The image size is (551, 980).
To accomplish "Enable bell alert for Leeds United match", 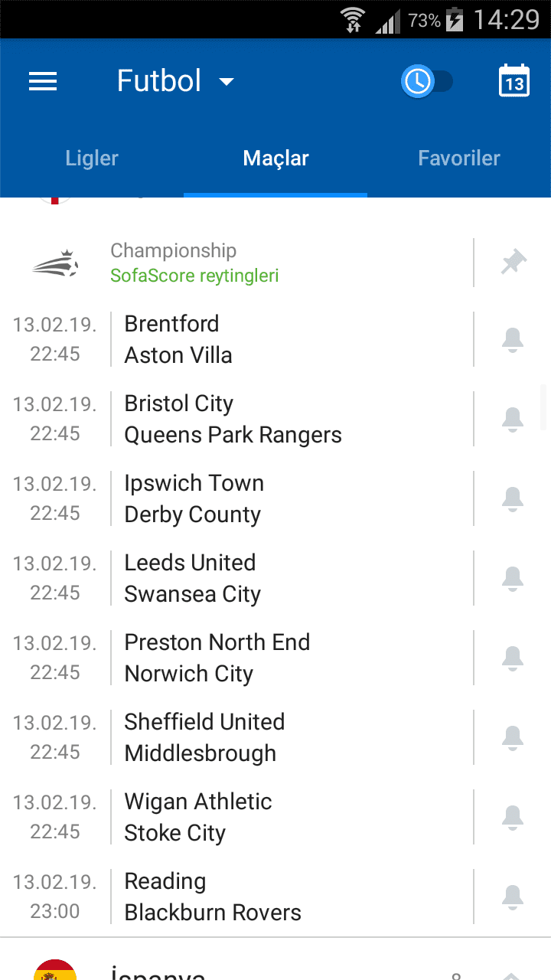I will click(513, 578).
